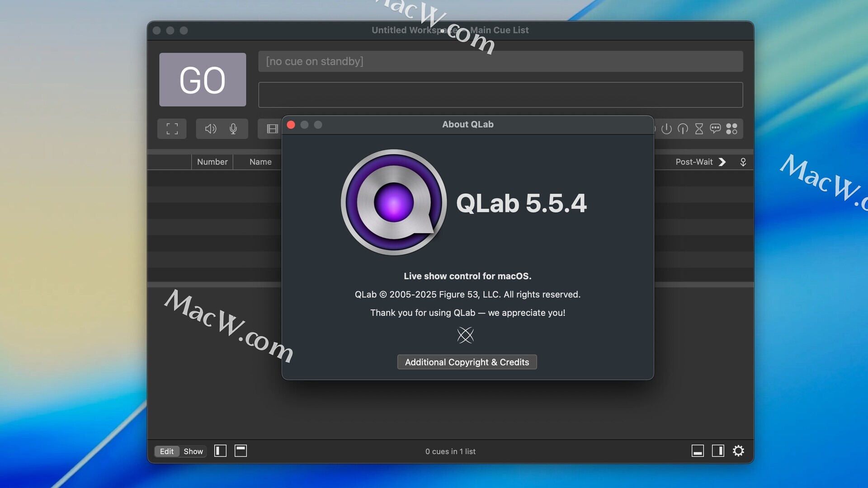Click the About QLab title bar
This screenshot has width=868, height=488.
[x=468, y=125]
